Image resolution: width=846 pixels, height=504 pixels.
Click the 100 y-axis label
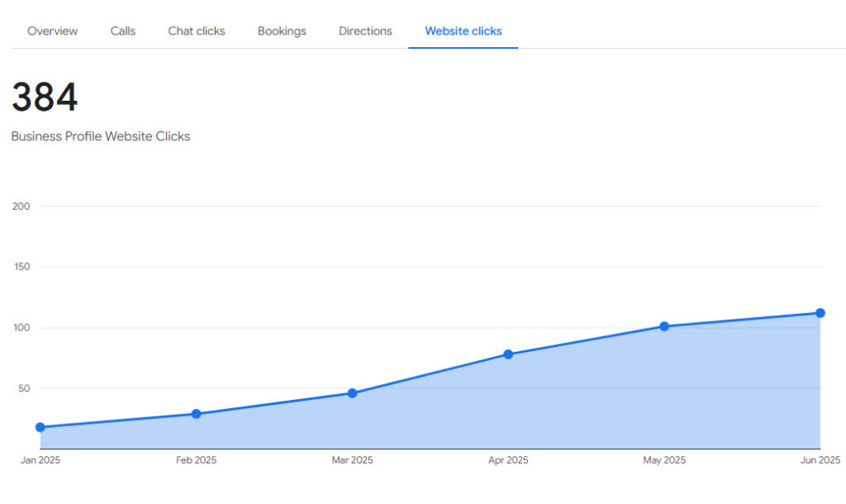point(21,328)
